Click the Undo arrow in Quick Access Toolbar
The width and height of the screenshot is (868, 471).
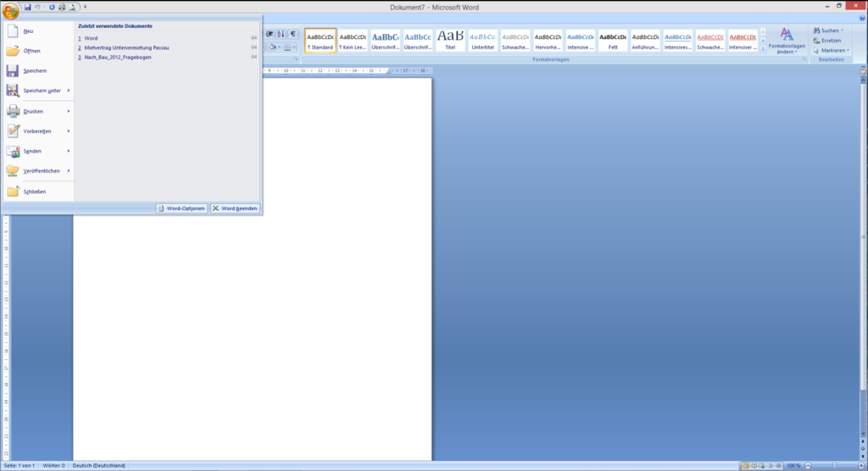pyautogui.click(x=37, y=7)
